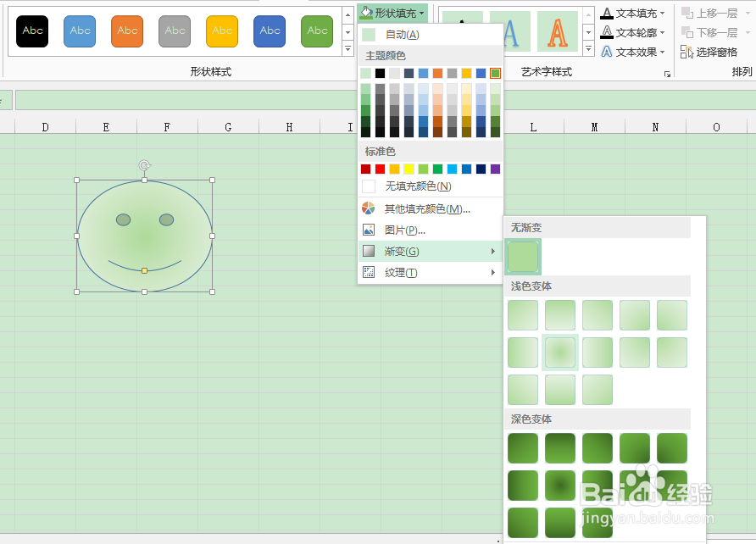Apply the green Abc shape style
This screenshot has width=756, height=544.
point(317,31)
